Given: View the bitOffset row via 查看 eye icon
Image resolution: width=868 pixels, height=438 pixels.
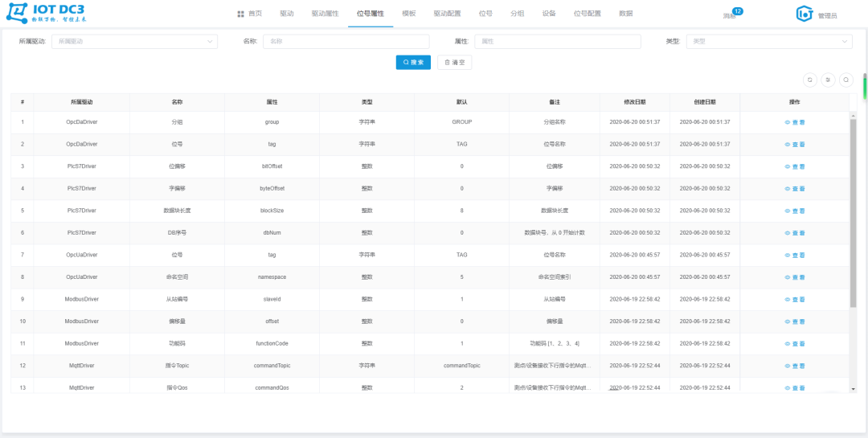Looking at the screenshot, I should click(x=788, y=166).
